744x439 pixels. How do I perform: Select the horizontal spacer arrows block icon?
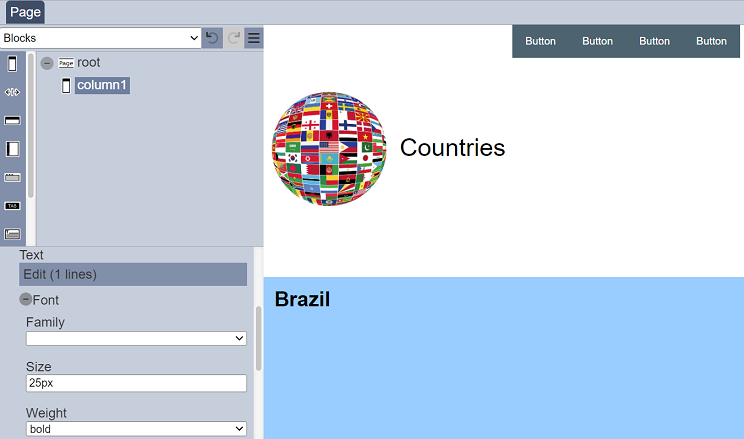pyautogui.click(x=12, y=92)
